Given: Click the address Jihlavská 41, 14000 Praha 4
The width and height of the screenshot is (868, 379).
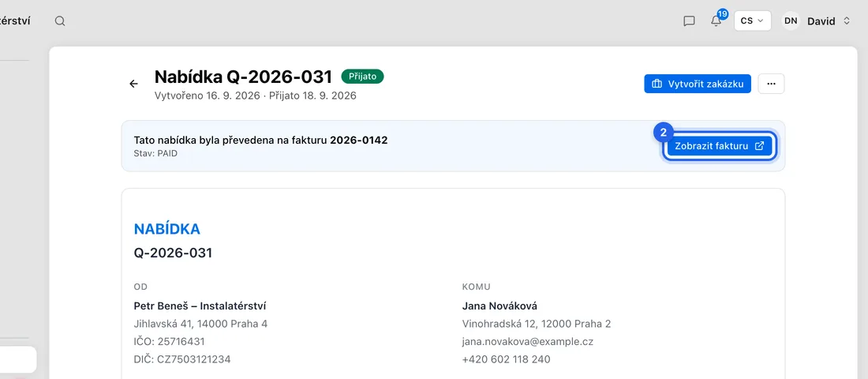Looking at the screenshot, I should tap(201, 324).
